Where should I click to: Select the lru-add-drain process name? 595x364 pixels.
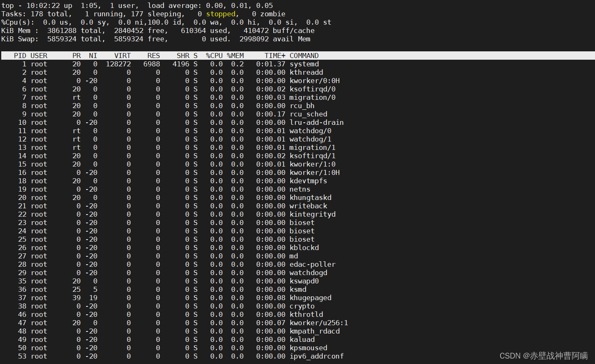point(317,122)
